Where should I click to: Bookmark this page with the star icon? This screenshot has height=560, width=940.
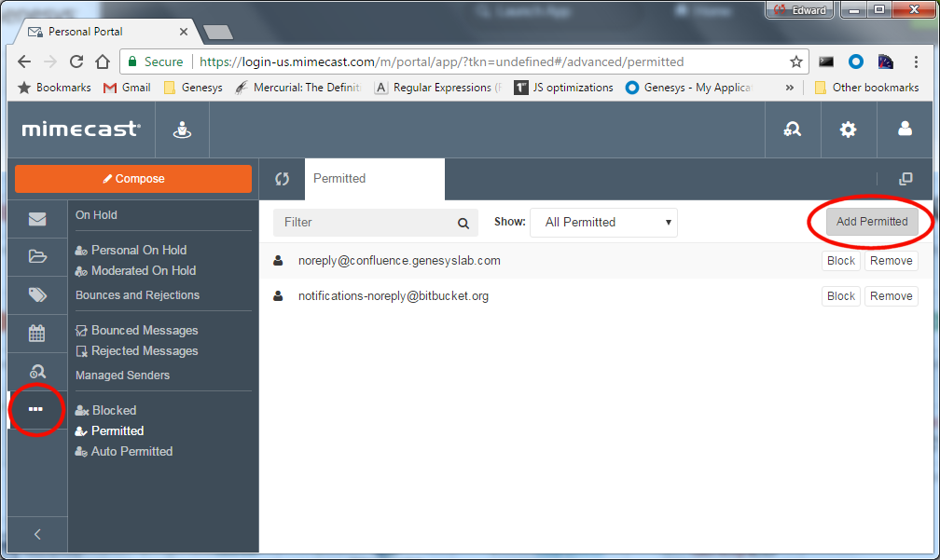coord(795,61)
